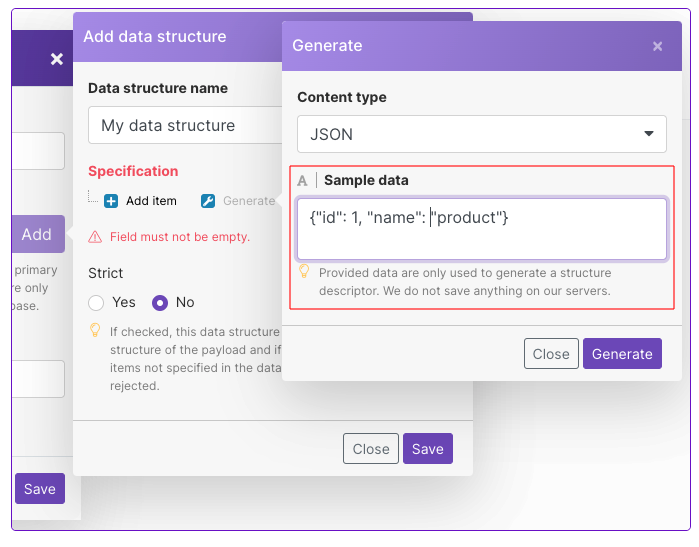699x547 pixels.
Task: Close the Generate dialog with the X
Action: click(x=657, y=46)
